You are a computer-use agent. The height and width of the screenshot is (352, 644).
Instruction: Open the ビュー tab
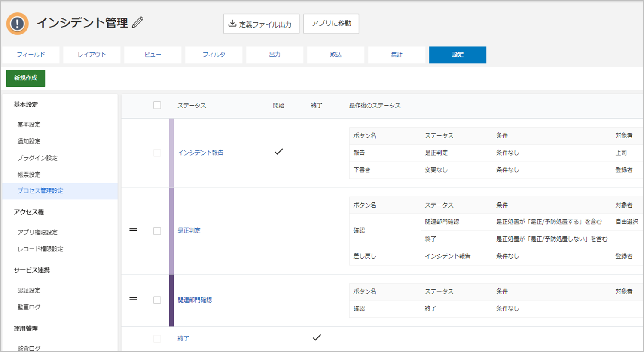click(153, 55)
